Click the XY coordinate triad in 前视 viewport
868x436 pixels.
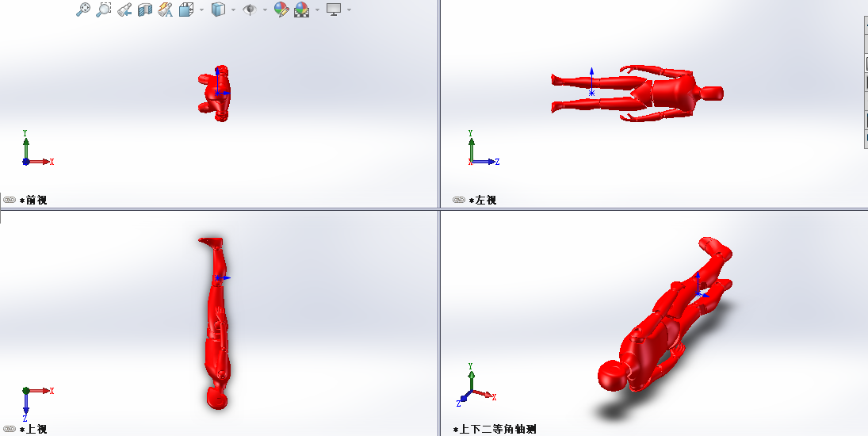37,148
